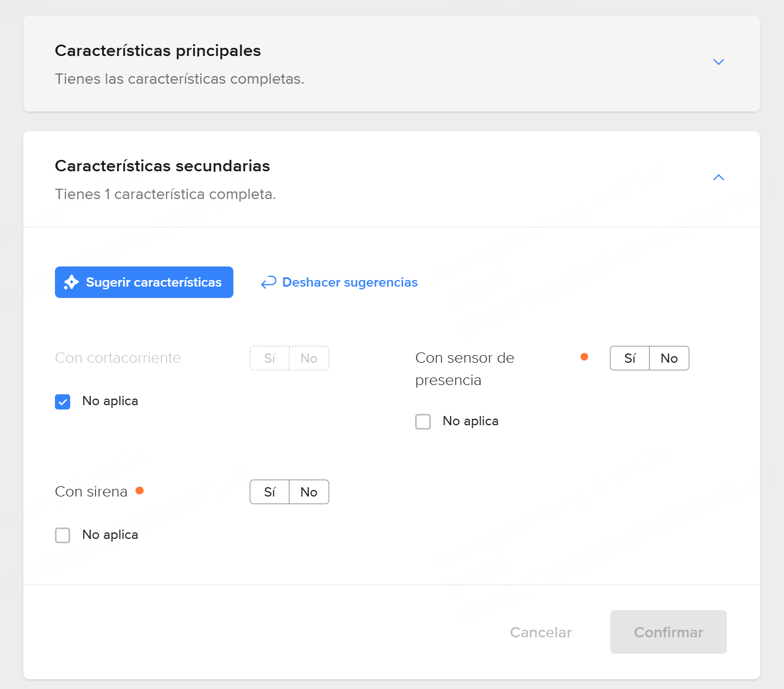The image size is (784, 689).
Task: Click the orange required indicator next to Con sirena
Action: coord(140,491)
